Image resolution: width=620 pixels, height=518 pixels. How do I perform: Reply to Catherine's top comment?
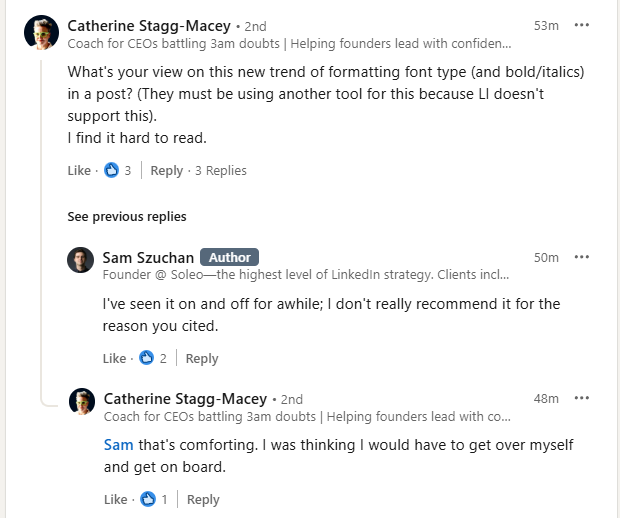167,170
